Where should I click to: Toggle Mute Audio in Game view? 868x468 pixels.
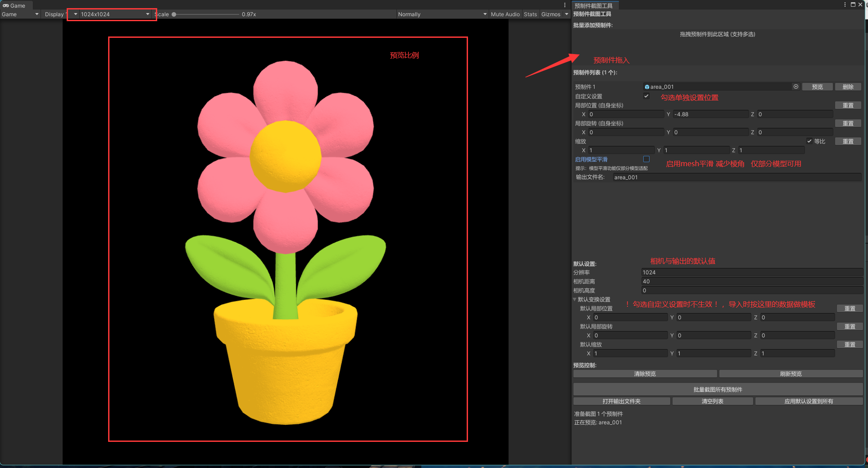[505, 14]
